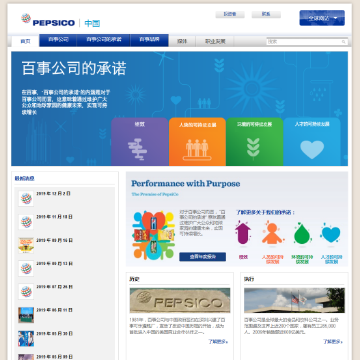Click 了解更多 link under history section

(x=218, y=342)
